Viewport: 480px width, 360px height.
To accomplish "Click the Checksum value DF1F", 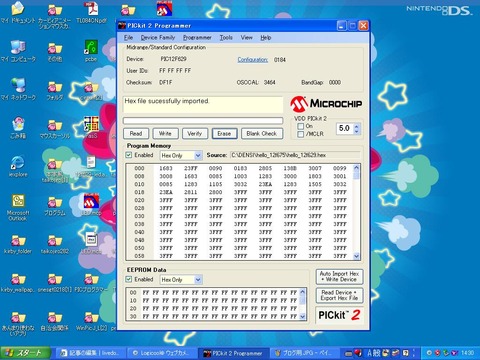I will pyautogui.click(x=166, y=82).
